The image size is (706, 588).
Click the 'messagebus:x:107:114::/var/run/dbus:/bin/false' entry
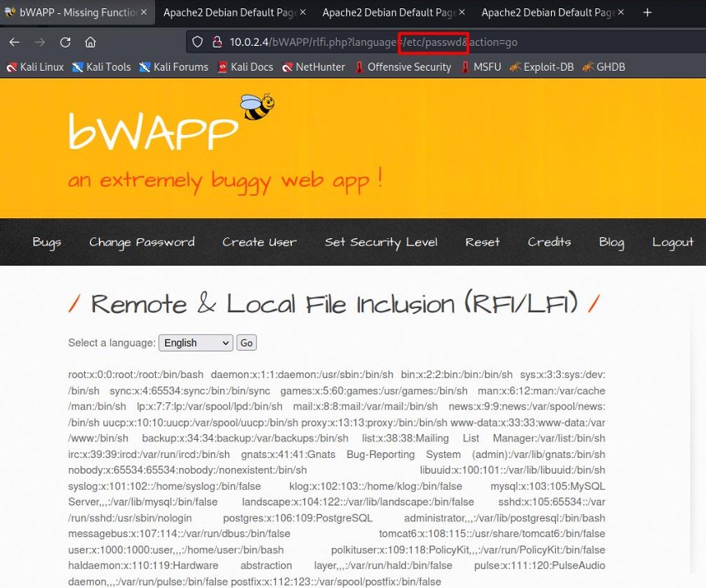point(179,534)
